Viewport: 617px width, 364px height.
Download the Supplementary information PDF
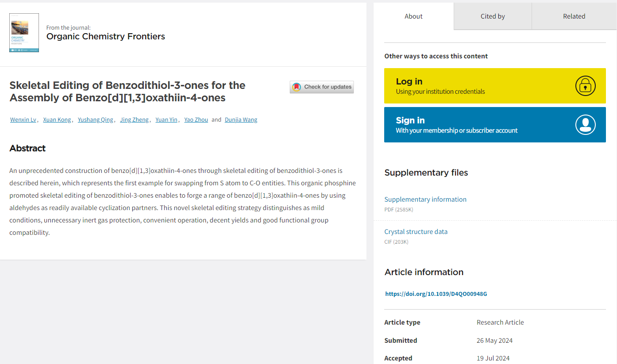(425, 199)
